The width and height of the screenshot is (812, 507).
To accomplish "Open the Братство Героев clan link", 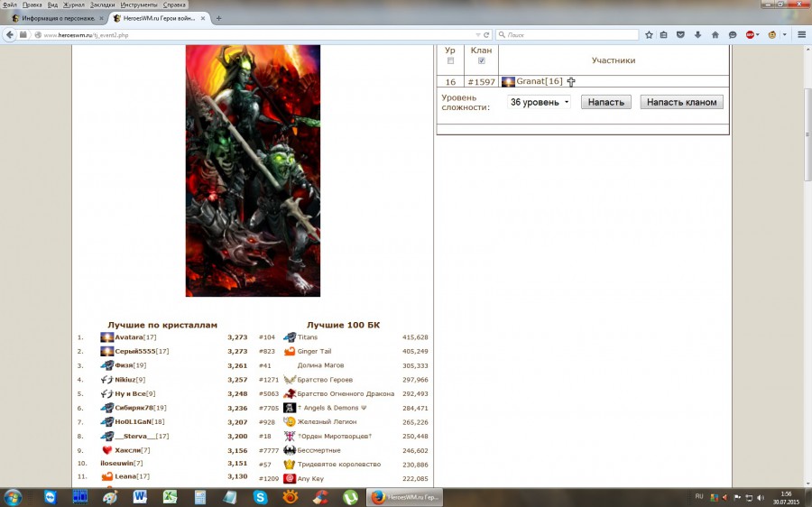I will click(325, 380).
